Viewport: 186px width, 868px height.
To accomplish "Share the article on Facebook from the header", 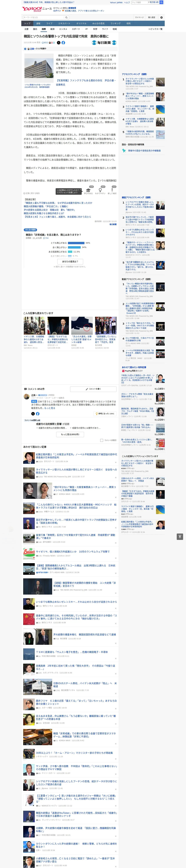I will 63,43.
